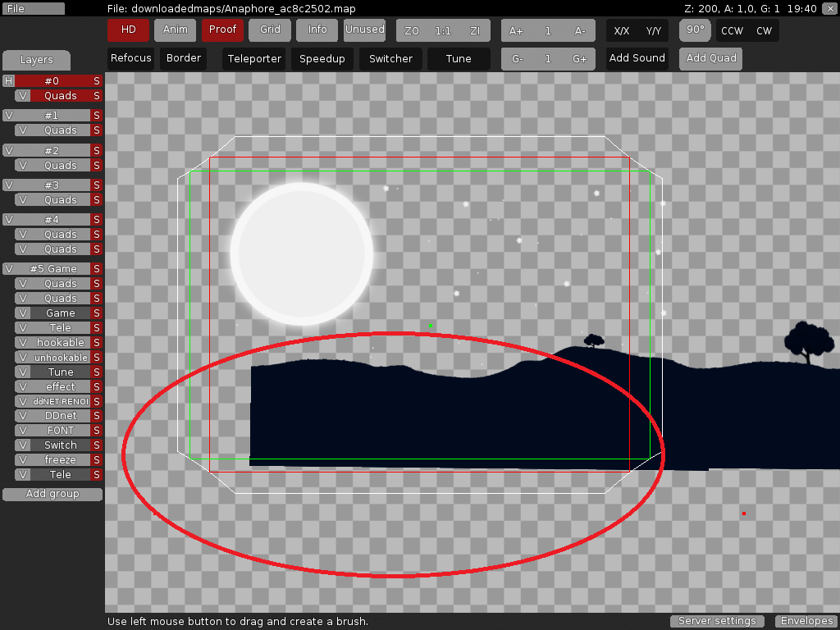The image size is (840, 630).
Task: Reset zoom with the 1:1 control
Action: click(x=443, y=30)
